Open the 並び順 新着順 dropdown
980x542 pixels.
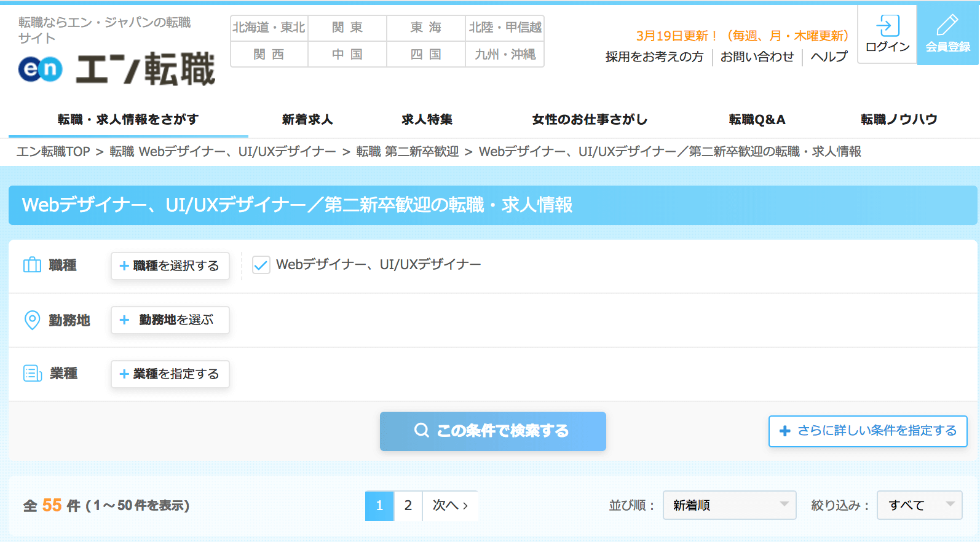[x=729, y=505]
